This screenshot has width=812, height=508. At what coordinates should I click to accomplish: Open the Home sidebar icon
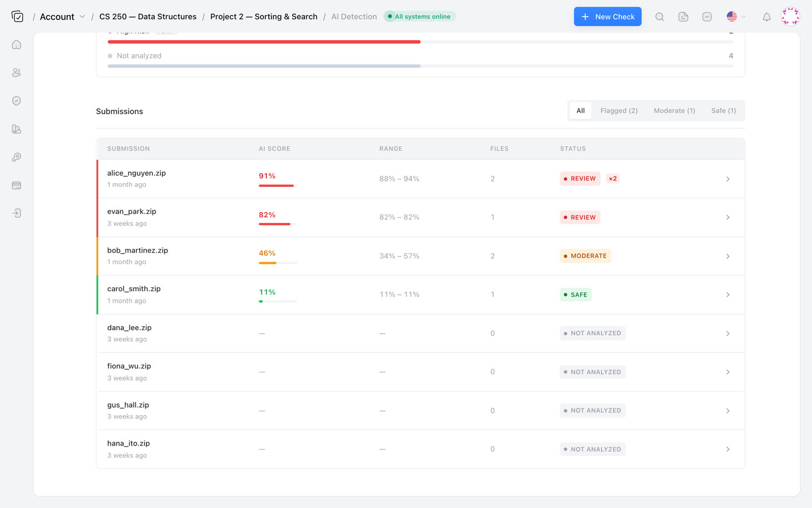17,45
